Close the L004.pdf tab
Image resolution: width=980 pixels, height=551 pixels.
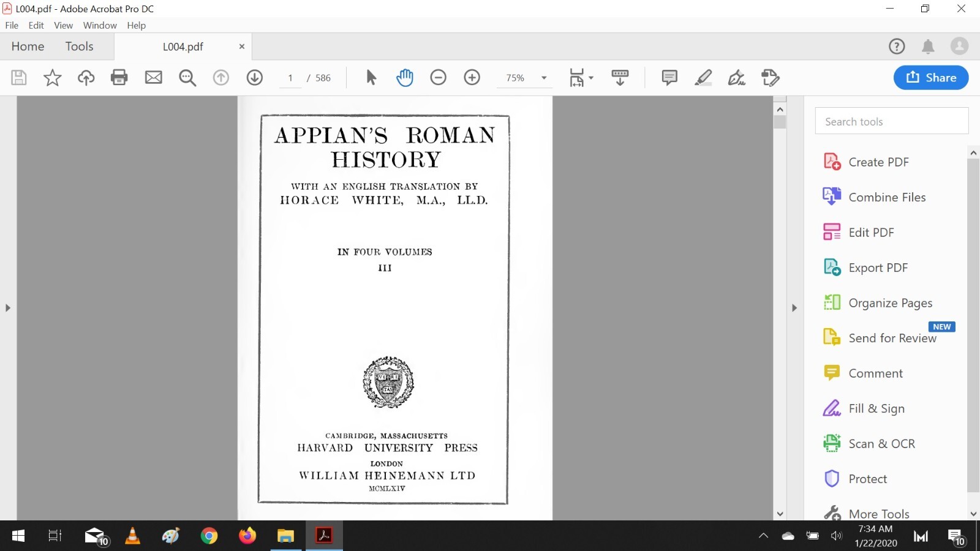click(242, 47)
